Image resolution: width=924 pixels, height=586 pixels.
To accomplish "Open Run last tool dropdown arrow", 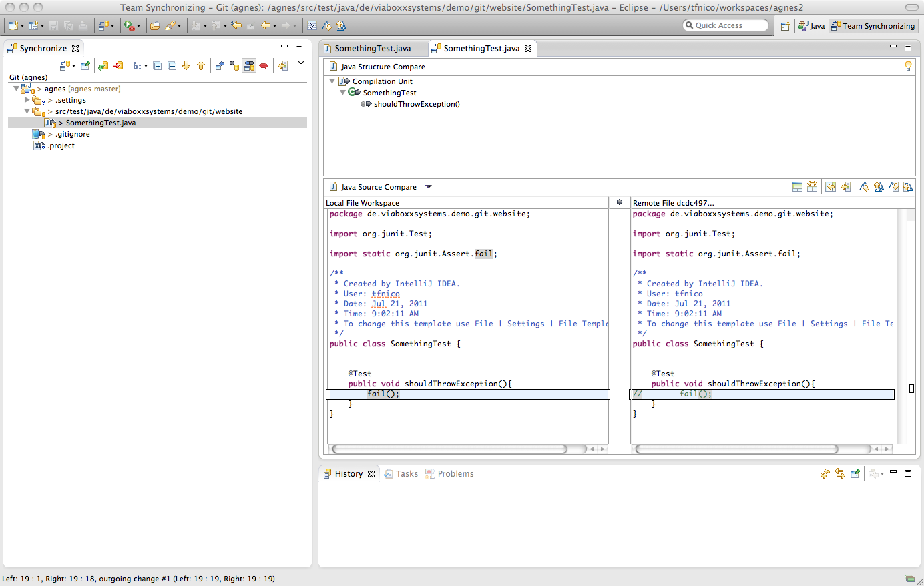I will tap(138, 26).
